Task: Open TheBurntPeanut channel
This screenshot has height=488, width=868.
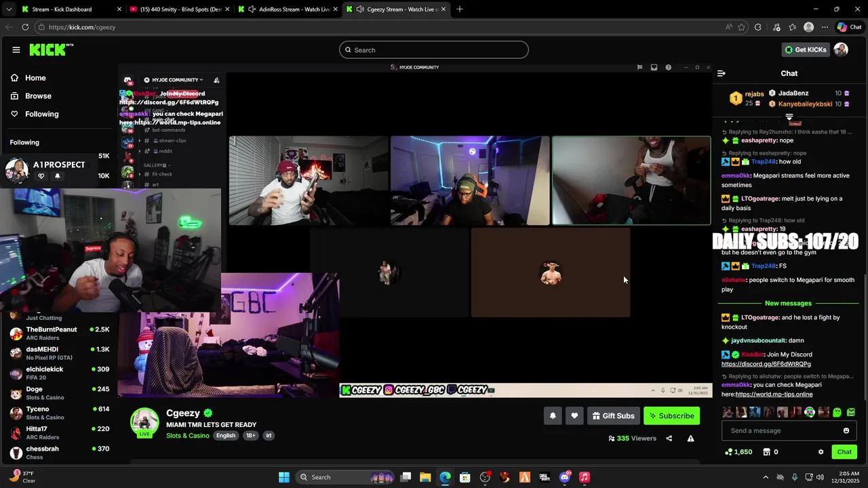Action: point(60,333)
